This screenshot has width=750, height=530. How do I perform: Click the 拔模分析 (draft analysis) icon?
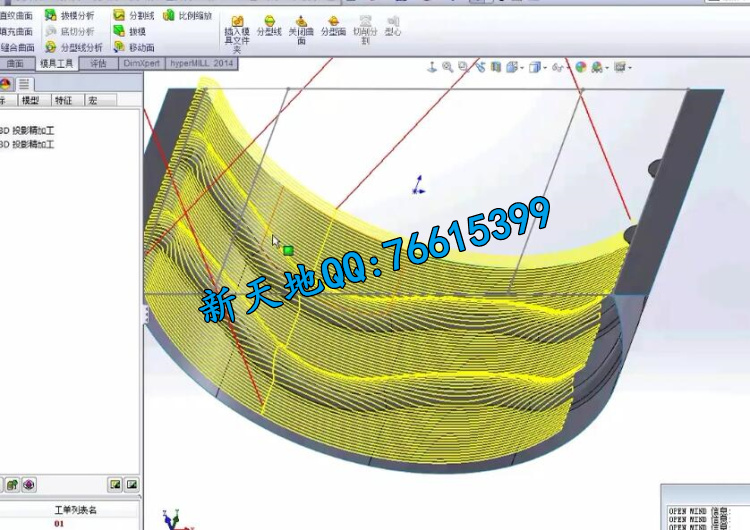[x=51, y=16]
